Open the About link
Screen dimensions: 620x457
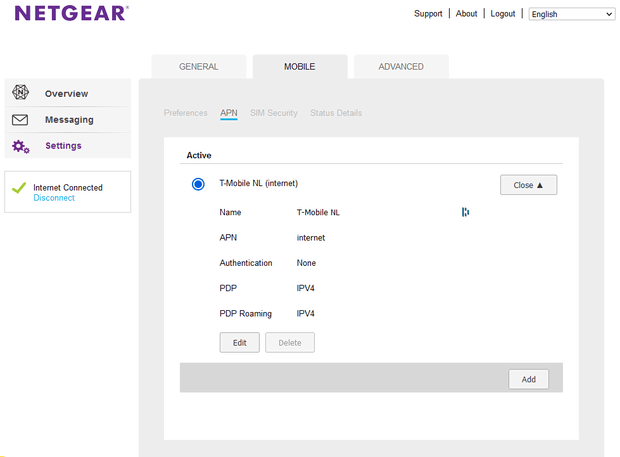[466, 13]
